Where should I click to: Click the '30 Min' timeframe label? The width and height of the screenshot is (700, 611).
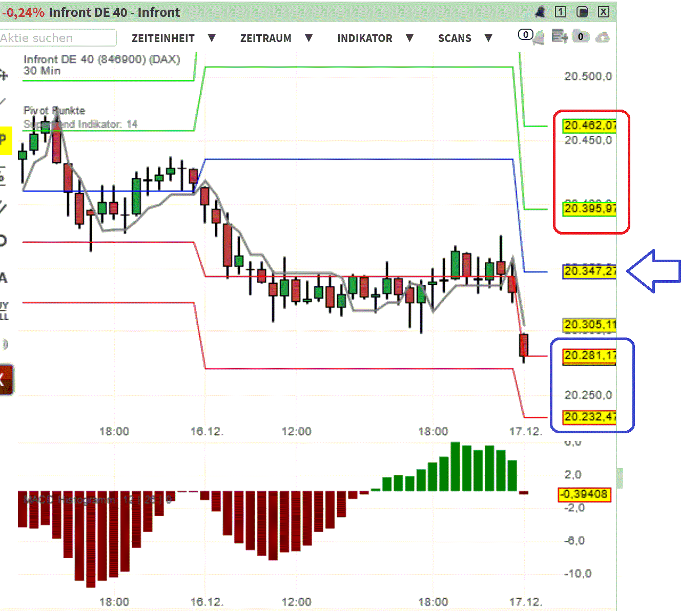click(x=42, y=71)
